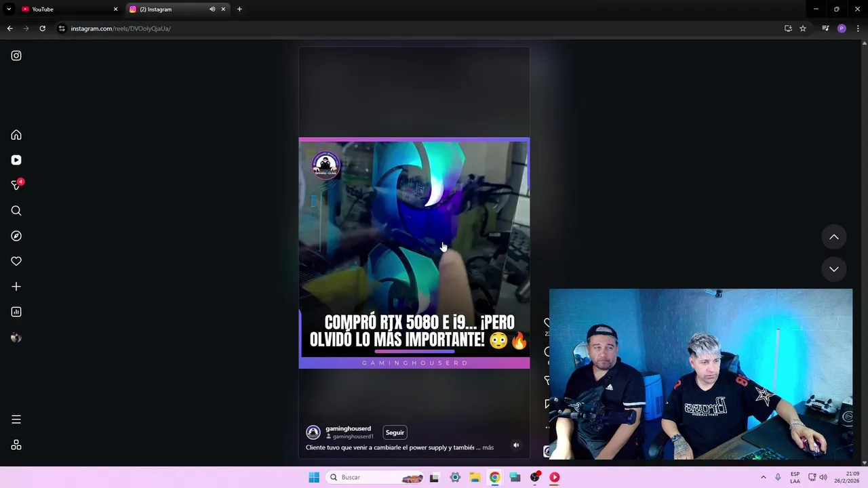Open your profile avatar in Instagram sidebar

click(x=16, y=338)
